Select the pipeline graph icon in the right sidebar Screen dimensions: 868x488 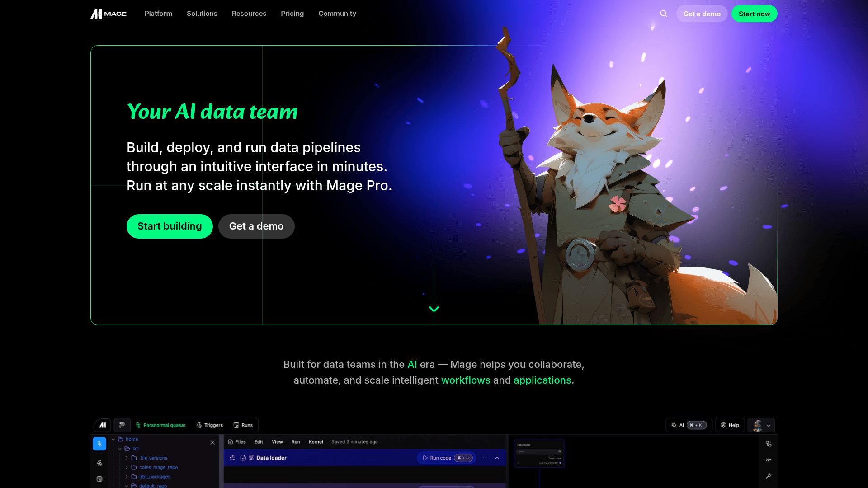769,444
